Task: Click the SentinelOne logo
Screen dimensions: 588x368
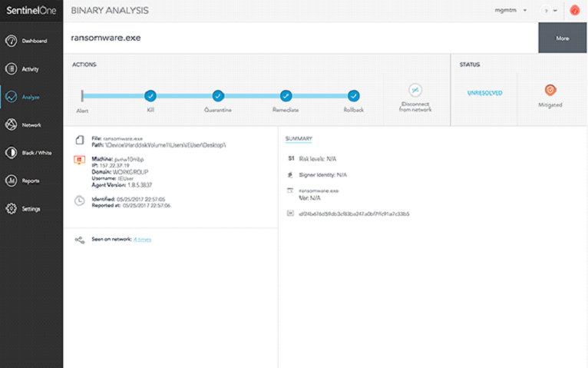Action: (x=31, y=11)
